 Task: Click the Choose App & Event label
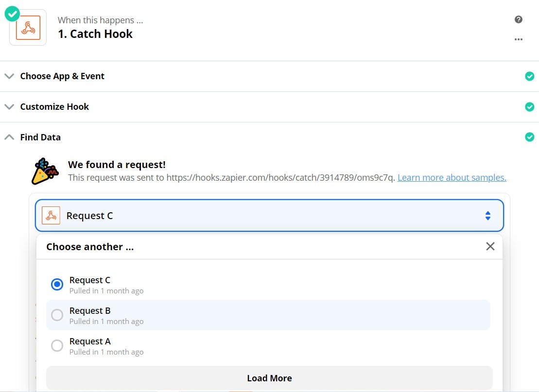coord(62,76)
